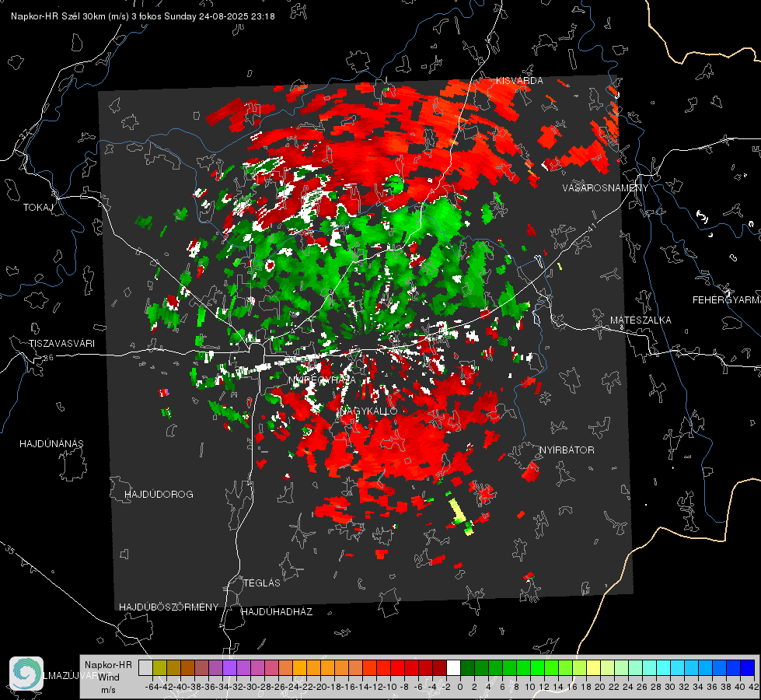Select the Napkor-HR Wind m/s legend label
This screenshot has height=700, width=761.
[108, 677]
